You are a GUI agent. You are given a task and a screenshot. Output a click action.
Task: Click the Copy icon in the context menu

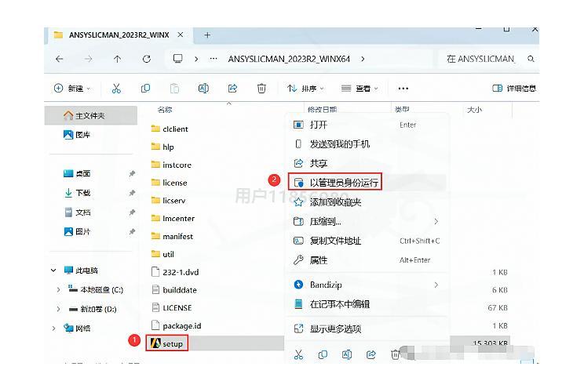point(323,354)
